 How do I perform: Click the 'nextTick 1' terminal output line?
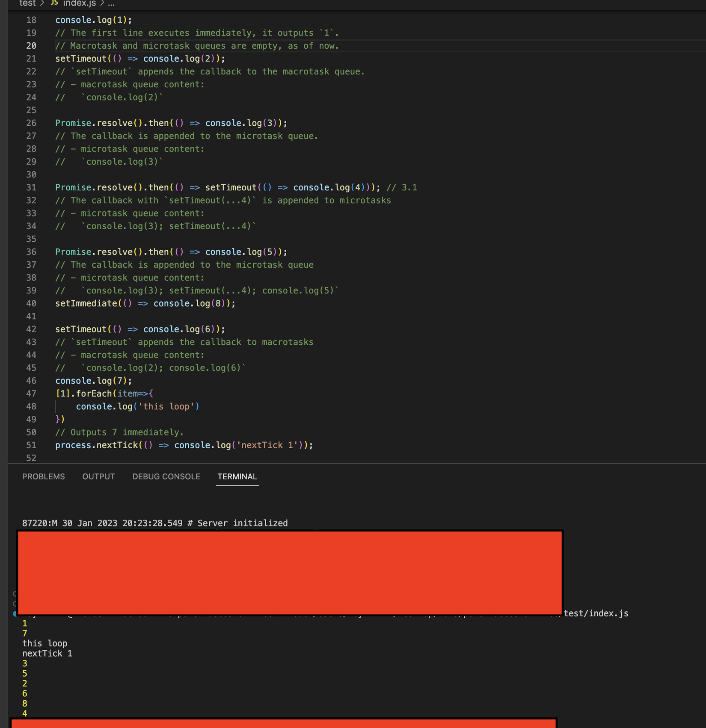point(47,654)
